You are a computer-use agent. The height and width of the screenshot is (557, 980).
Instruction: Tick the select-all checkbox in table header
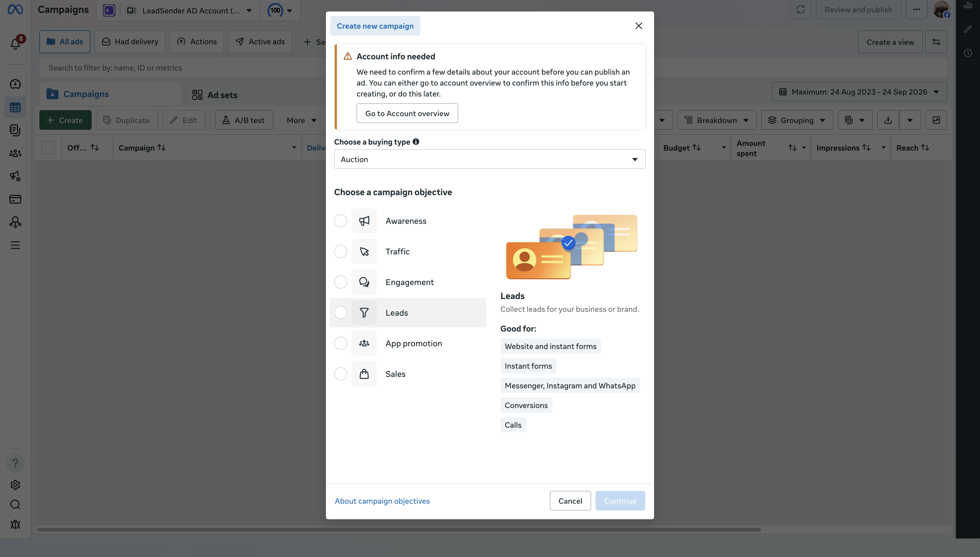click(48, 148)
